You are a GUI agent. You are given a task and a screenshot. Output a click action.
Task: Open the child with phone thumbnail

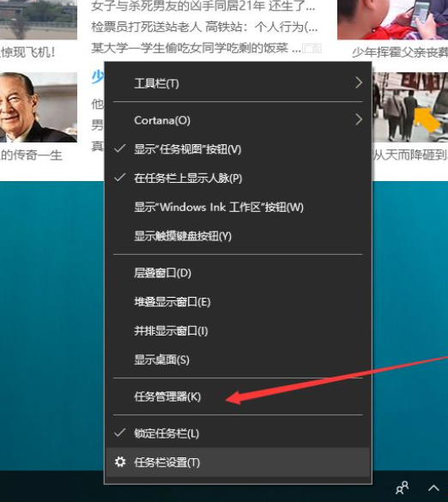(x=392, y=20)
